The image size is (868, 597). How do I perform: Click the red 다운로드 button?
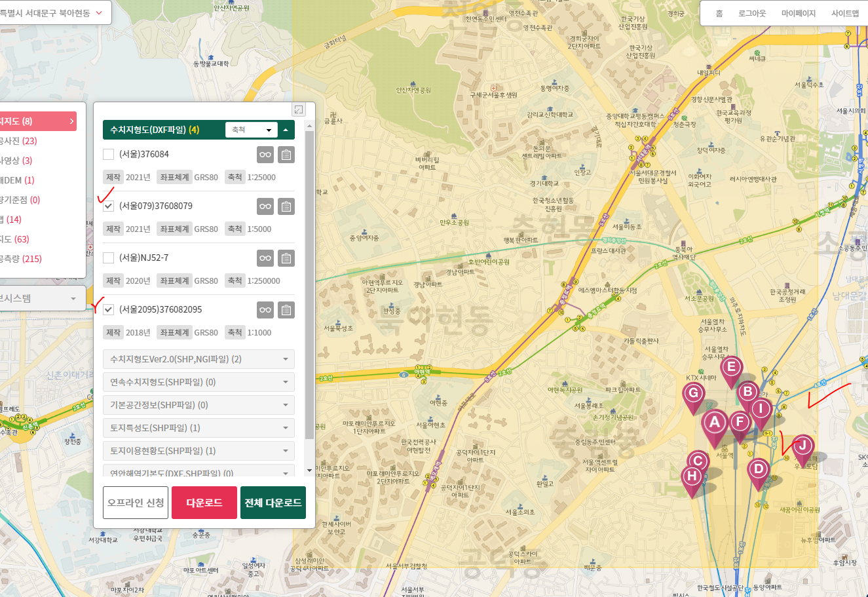[204, 503]
